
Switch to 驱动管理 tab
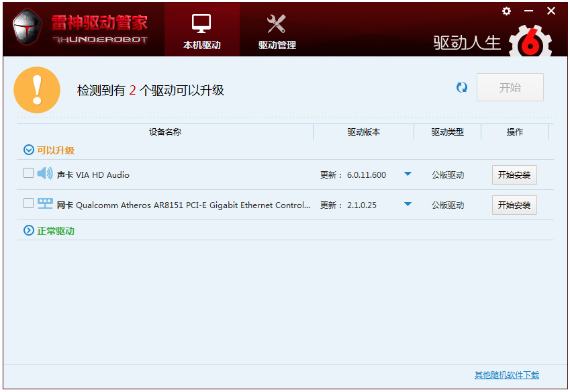click(x=277, y=30)
